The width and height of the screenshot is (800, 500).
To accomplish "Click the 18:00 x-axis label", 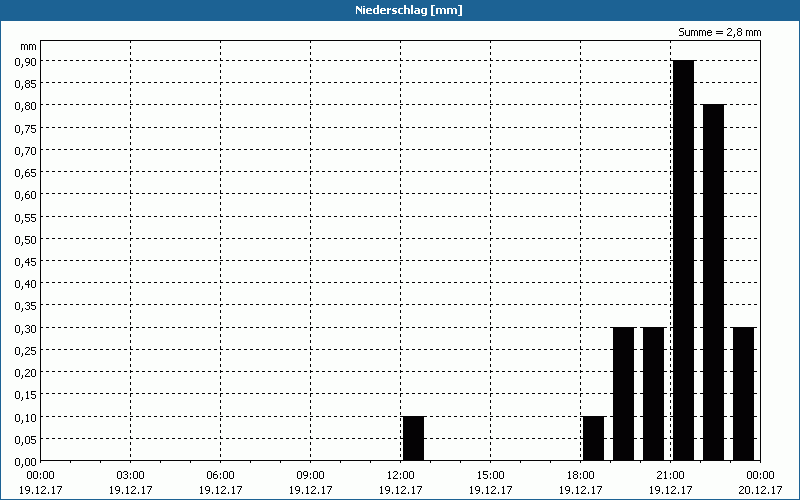I will 581,476.
